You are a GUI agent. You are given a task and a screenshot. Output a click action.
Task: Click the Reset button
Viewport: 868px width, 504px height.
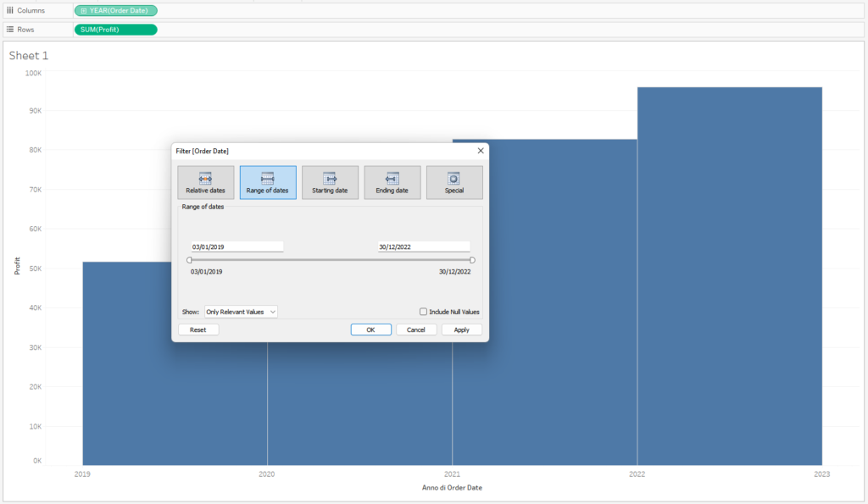[198, 330]
